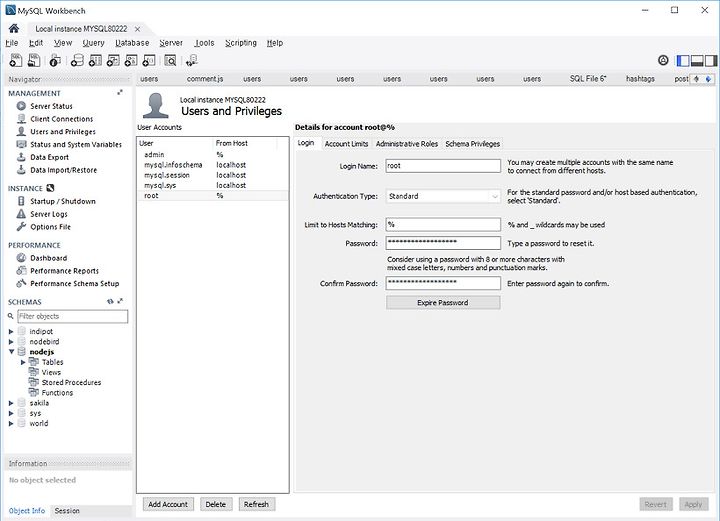The height and width of the screenshot is (521, 720).
Task: Open the File menu
Action: coord(11,43)
